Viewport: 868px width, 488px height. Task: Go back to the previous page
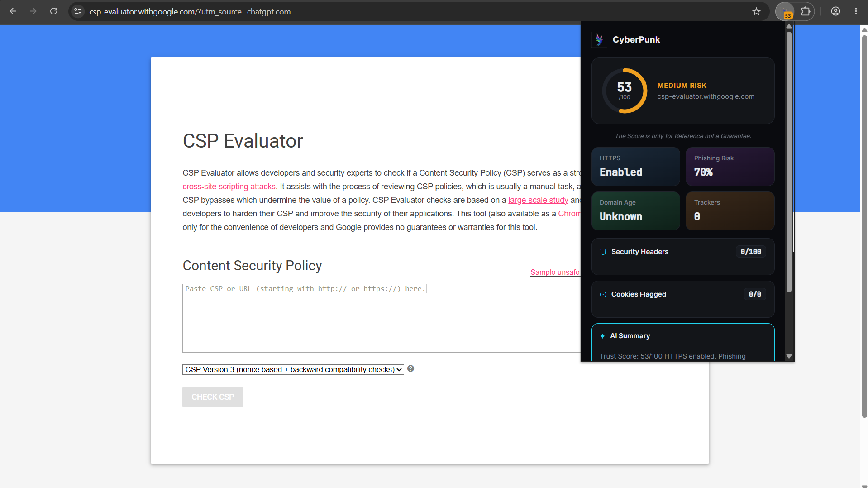click(13, 11)
